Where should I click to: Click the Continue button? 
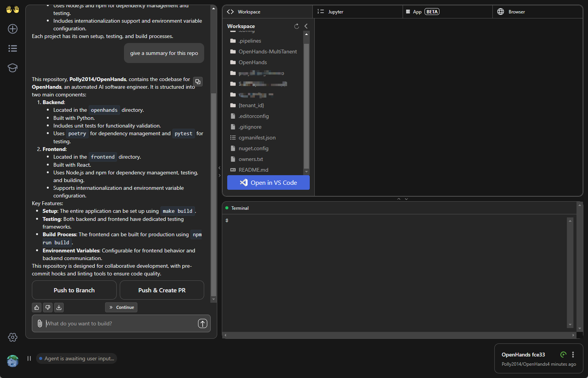(x=121, y=307)
